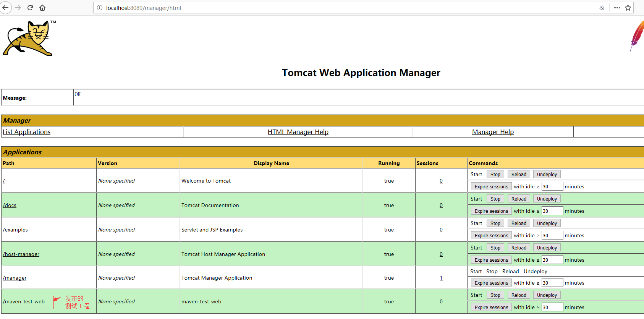Click idle minutes field for root application

(x=552, y=186)
